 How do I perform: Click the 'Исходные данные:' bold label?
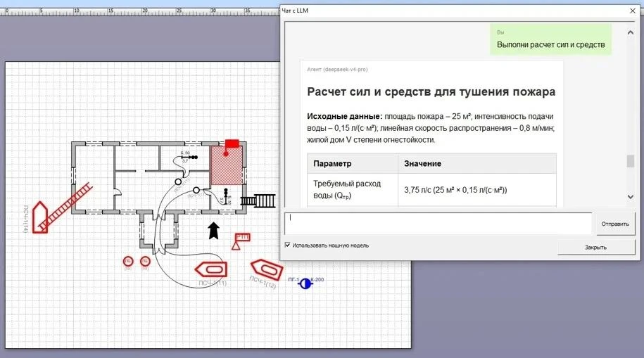tap(345, 116)
